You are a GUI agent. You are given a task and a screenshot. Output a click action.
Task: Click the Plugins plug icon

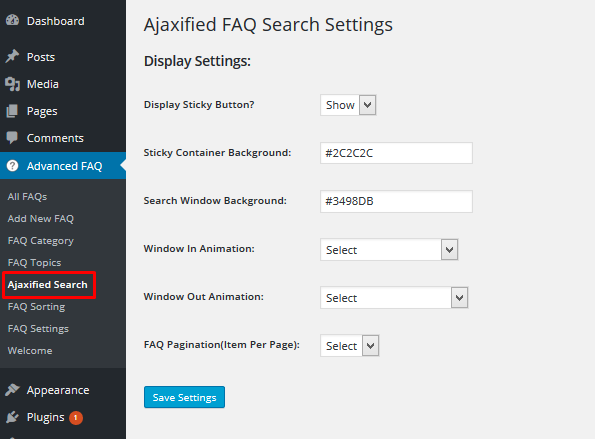coord(12,417)
